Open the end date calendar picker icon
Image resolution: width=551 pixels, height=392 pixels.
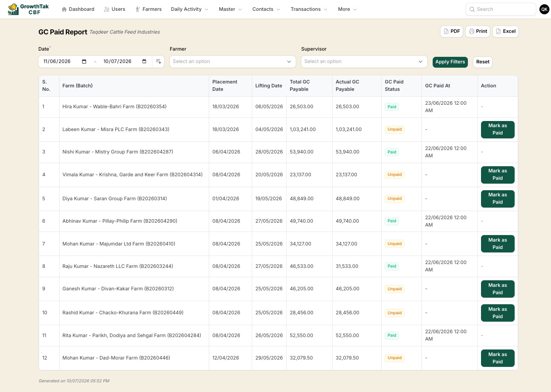[x=144, y=61]
